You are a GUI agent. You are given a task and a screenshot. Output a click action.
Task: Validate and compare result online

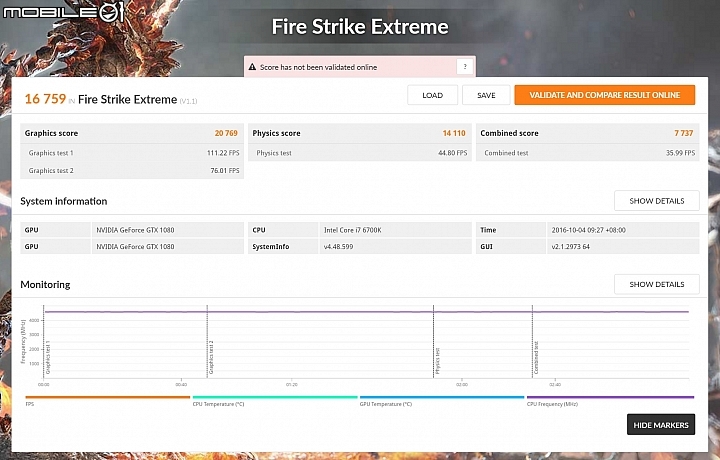coord(604,95)
